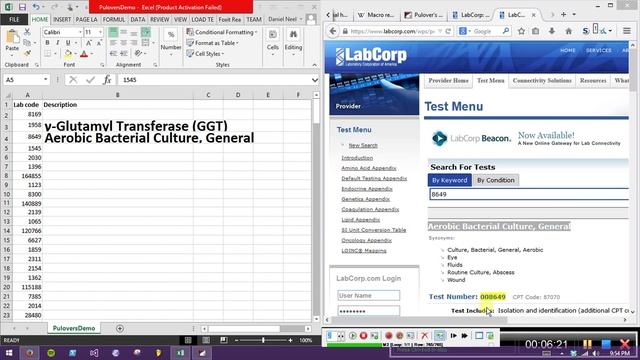Switch to the INSERT ribbon tab
Image resolution: width=640 pixels, height=360 pixels.
[x=62, y=19]
